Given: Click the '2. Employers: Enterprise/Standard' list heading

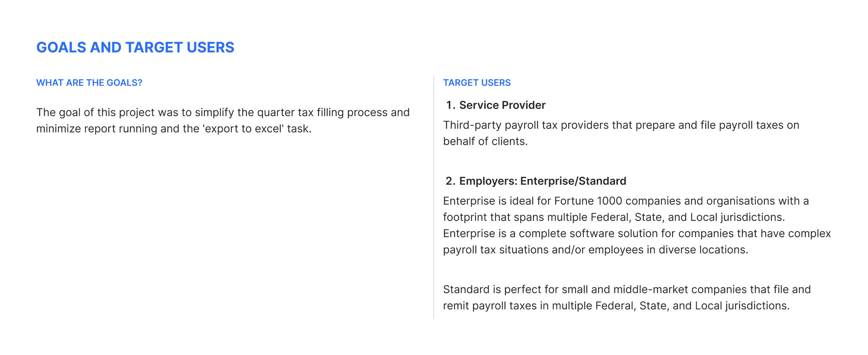Looking at the screenshot, I should tap(536, 181).
